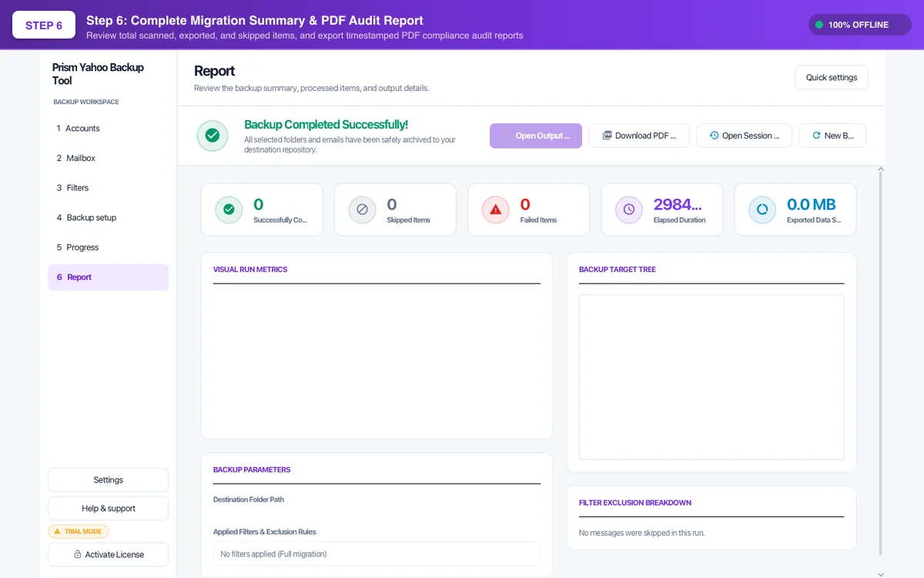Click Applied Filters & Exclusion Rules label
924x578 pixels.
265,532
